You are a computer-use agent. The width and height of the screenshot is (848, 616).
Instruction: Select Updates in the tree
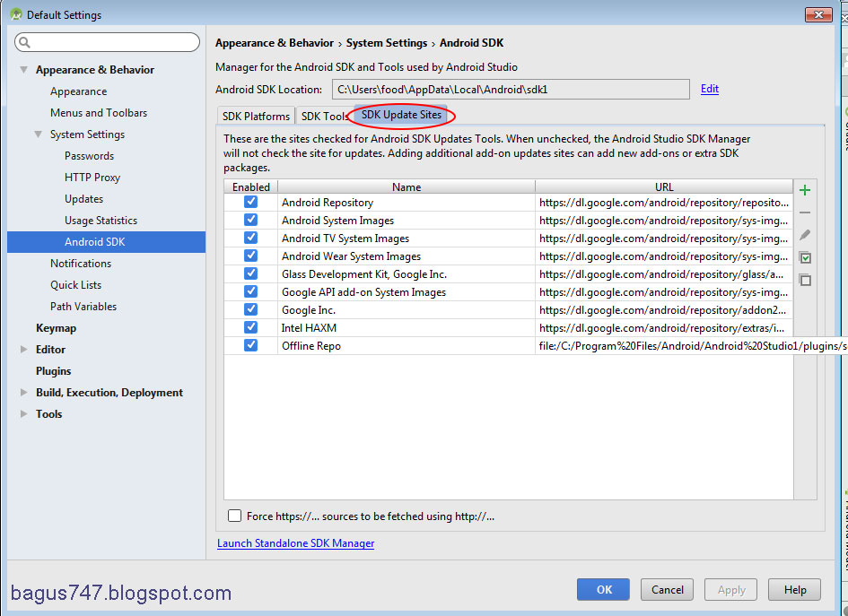click(x=83, y=199)
